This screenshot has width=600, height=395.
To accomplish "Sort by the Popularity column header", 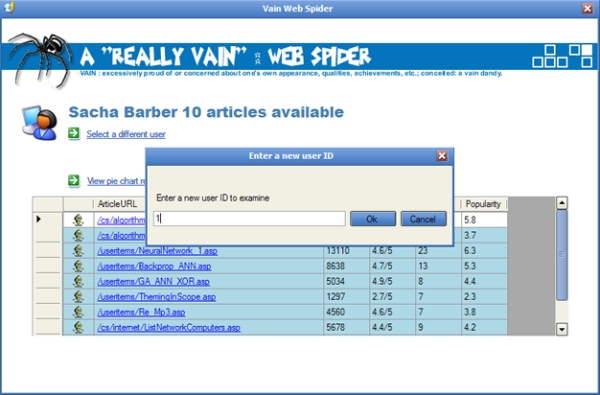I will (x=484, y=204).
